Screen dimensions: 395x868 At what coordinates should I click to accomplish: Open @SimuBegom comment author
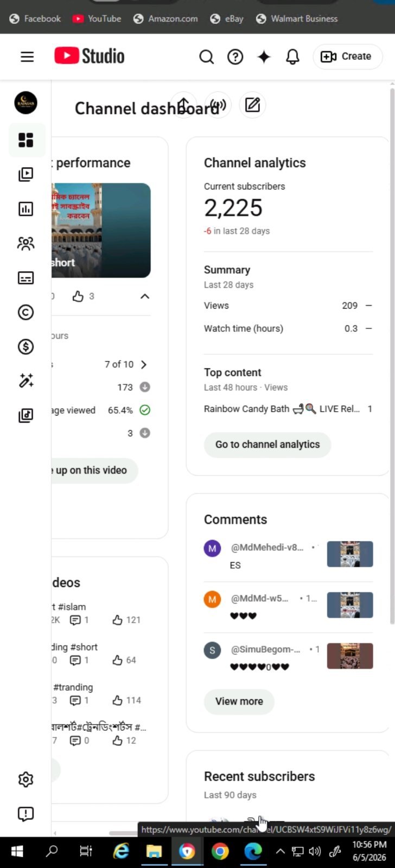pos(265,649)
